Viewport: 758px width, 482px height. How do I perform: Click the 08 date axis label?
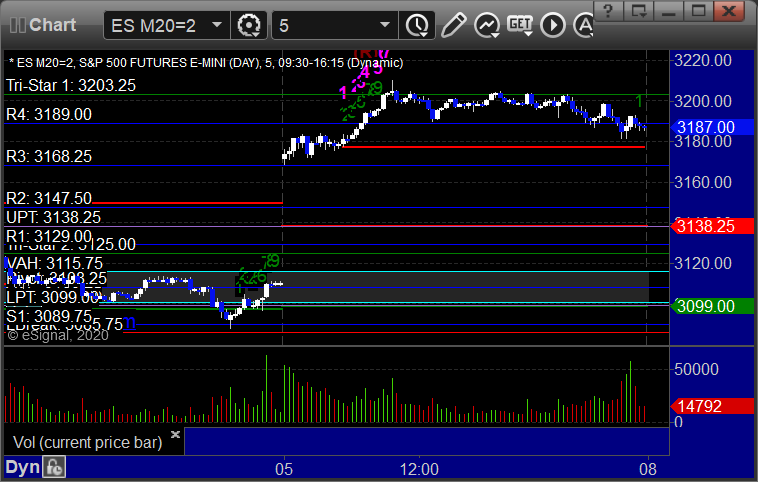[x=648, y=469]
